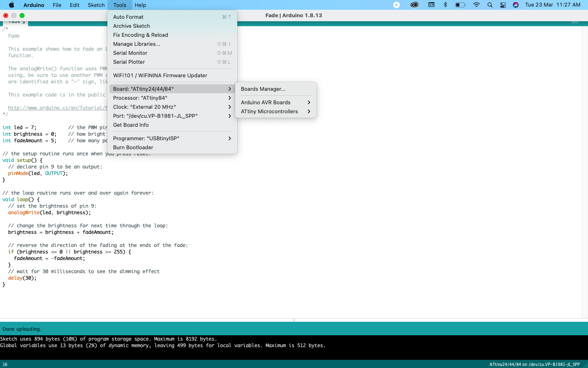The image size is (588, 368).
Task: Click the Telegram menu bar icon
Action: pyautogui.click(x=396, y=5)
